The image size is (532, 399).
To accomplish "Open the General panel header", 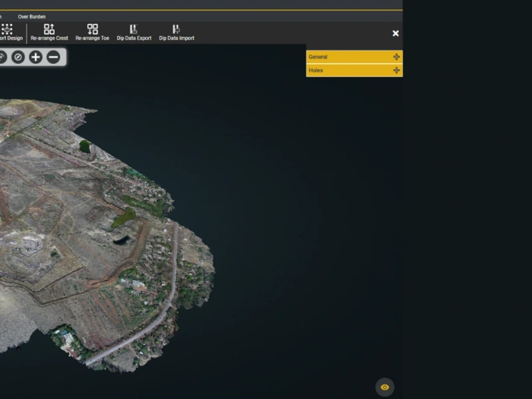I will (340, 56).
